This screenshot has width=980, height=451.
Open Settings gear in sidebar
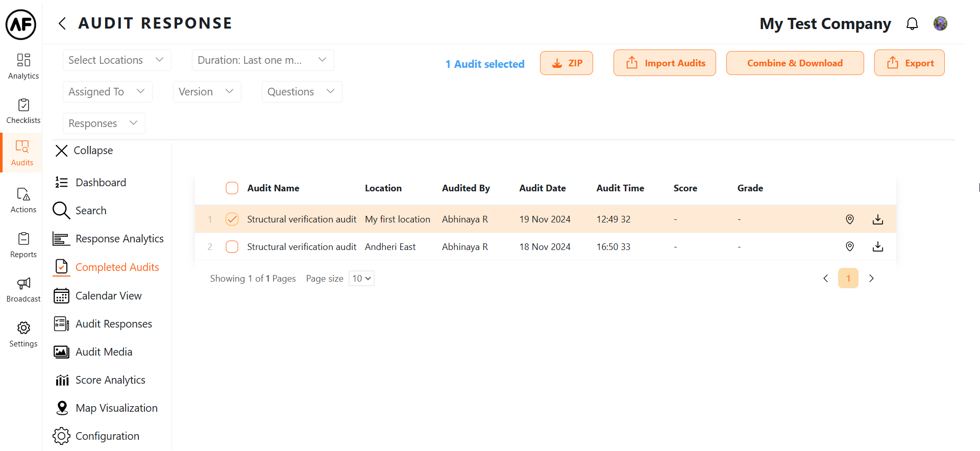[23, 334]
